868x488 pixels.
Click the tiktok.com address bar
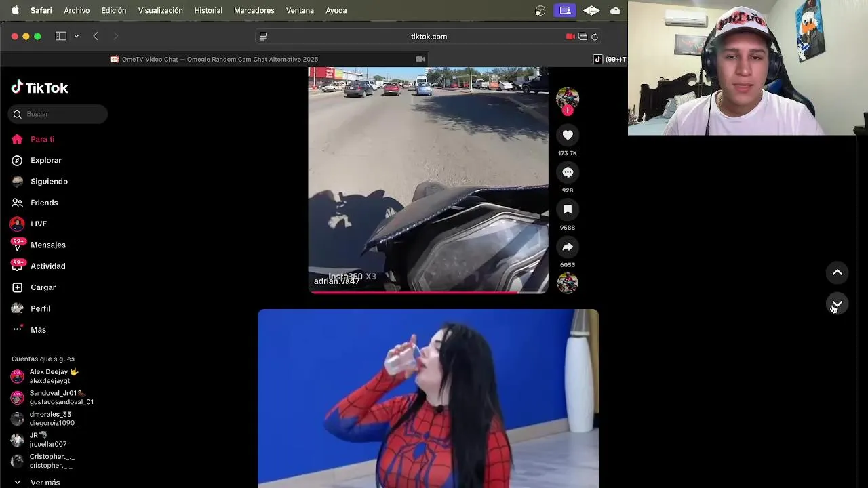coord(429,37)
